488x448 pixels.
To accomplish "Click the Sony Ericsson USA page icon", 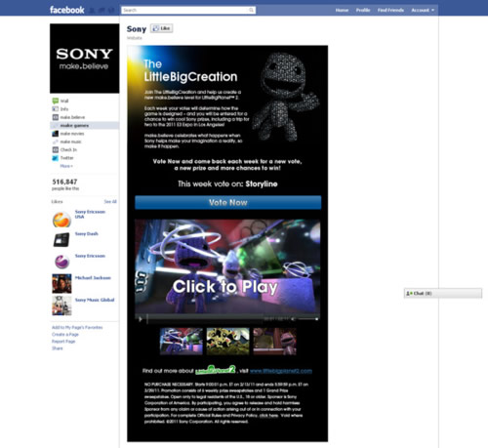I will click(61, 220).
